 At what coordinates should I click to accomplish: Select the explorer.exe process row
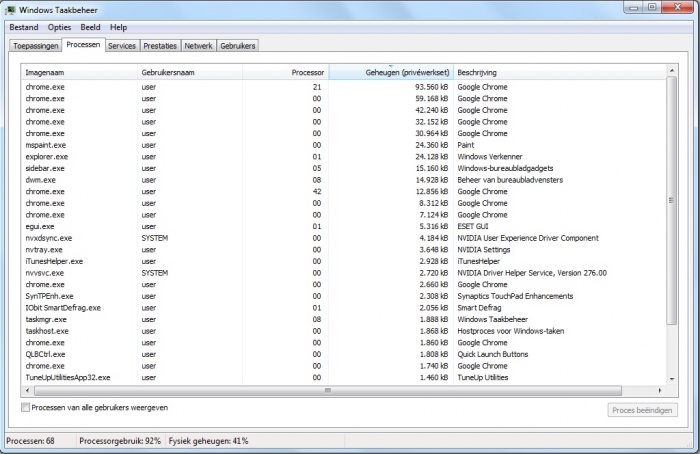47,157
